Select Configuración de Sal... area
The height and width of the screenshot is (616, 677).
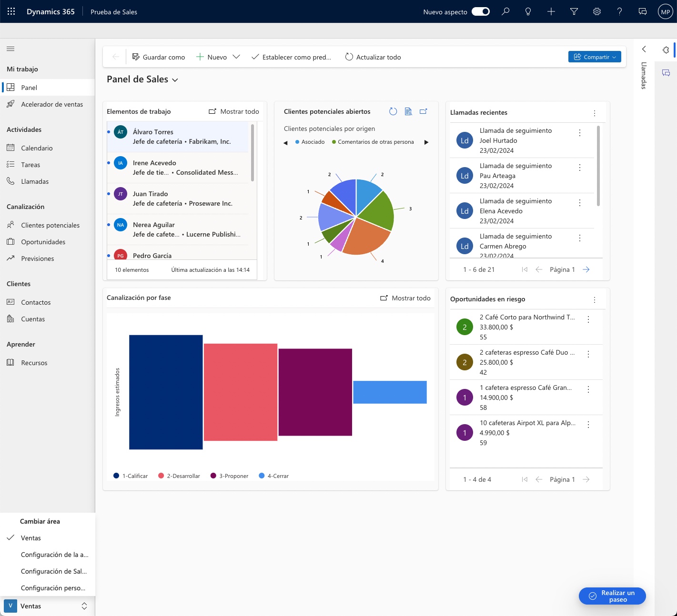(x=48, y=571)
